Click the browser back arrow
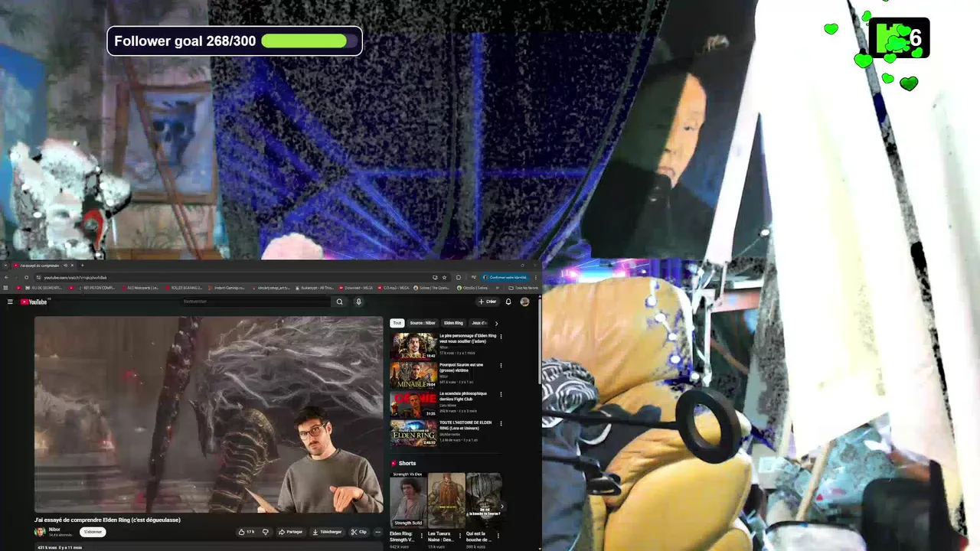The height and width of the screenshot is (551, 980). [x=6, y=278]
